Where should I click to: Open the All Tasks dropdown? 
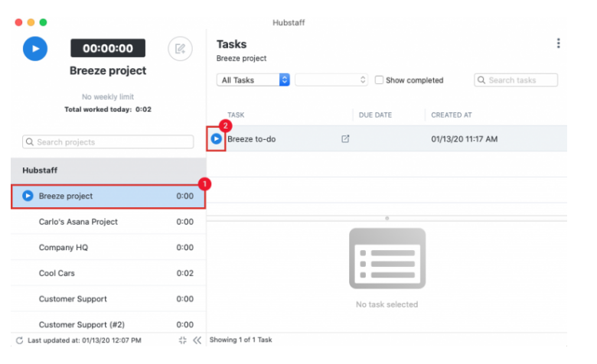pyautogui.click(x=253, y=80)
